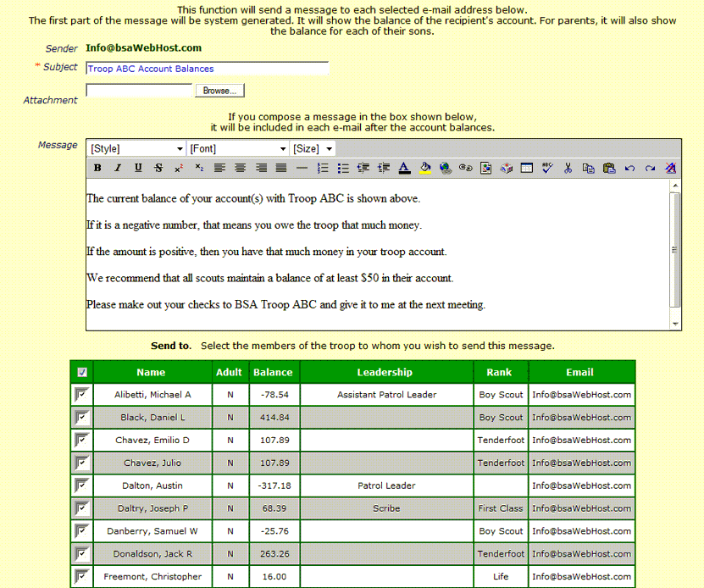Uncheck Black, Daniel L recipient
The height and width of the screenshot is (588, 704).
pyautogui.click(x=82, y=418)
